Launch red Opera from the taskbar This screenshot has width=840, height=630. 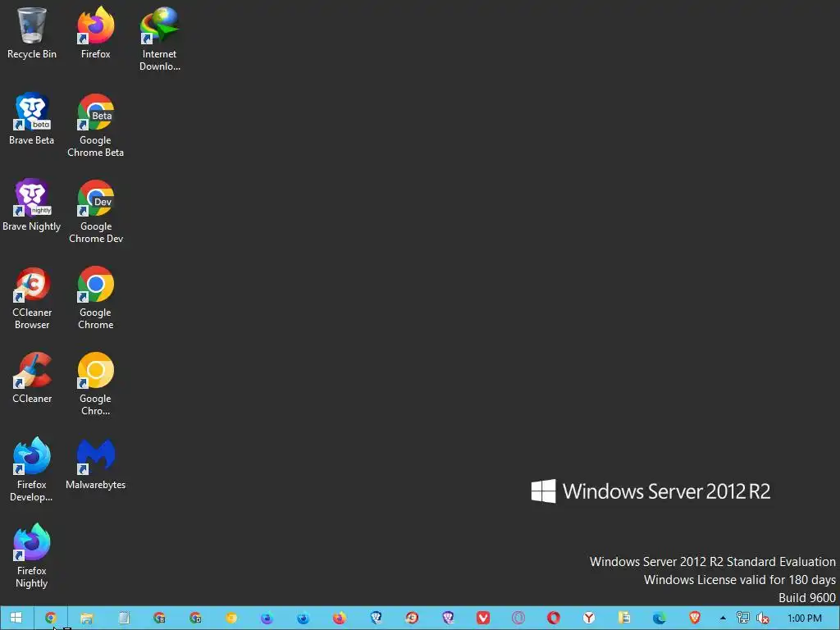[554, 618]
